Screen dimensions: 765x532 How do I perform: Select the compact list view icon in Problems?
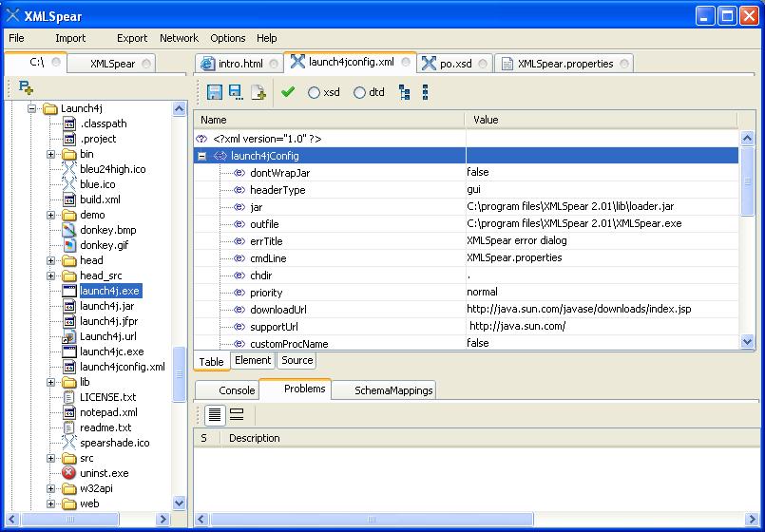[215, 415]
